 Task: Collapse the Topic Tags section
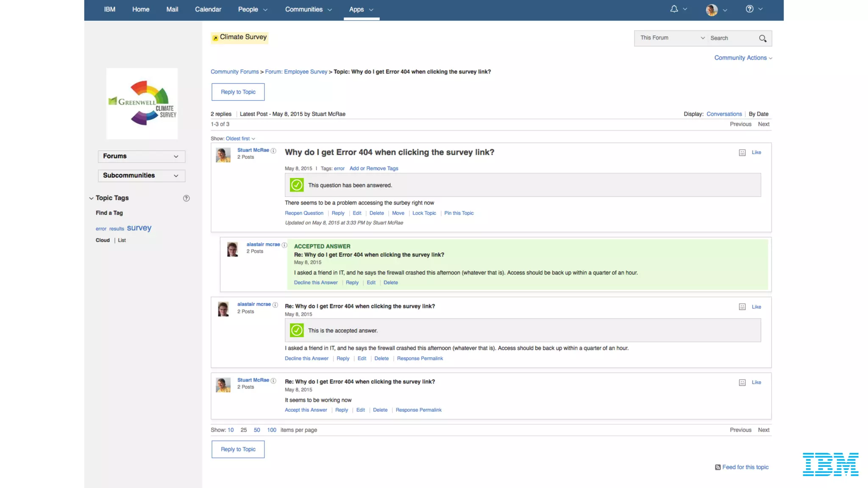point(91,198)
